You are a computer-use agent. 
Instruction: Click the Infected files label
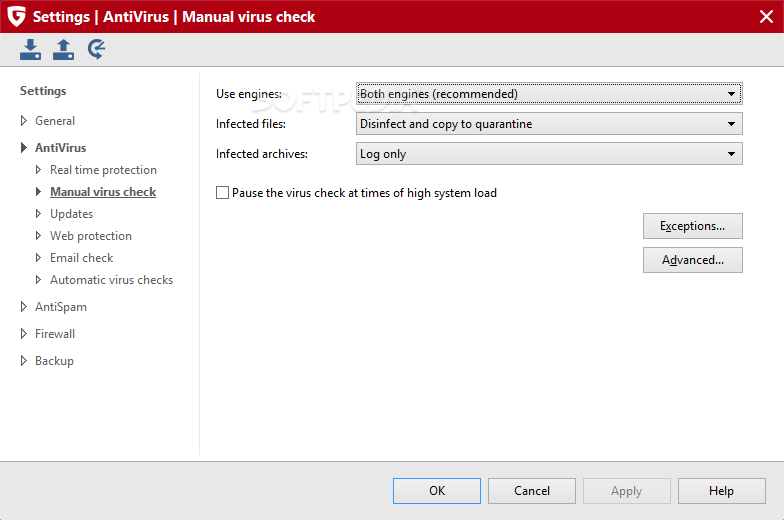(251, 124)
